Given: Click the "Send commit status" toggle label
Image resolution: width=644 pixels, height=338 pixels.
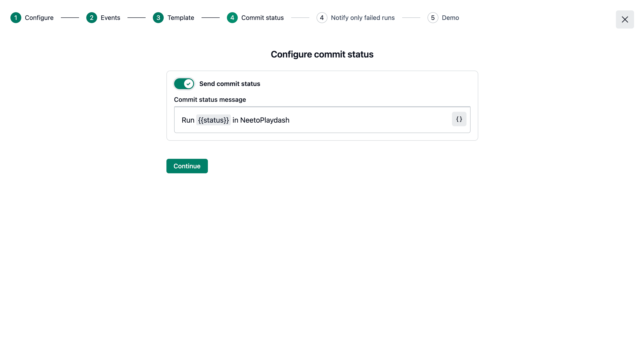Looking at the screenshot, I should [230, 84].
